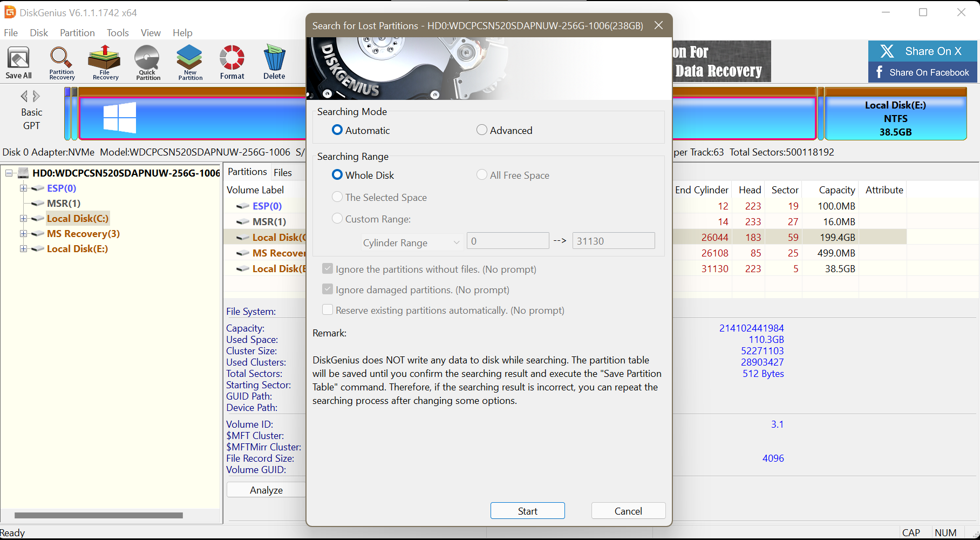The height and width of the screenshot is (540, 980).
Task: Select The Selected Space option
Action: click(x=337, y=197)
